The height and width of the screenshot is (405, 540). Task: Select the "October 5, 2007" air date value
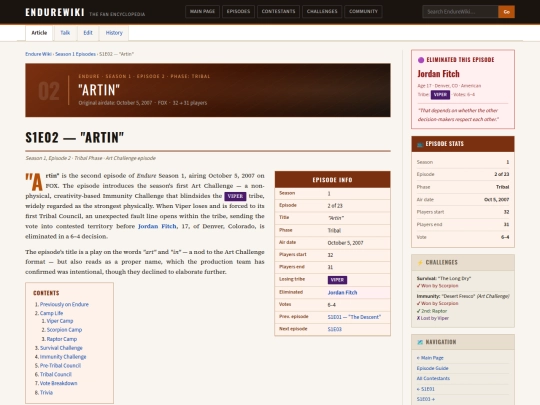(x=345, y=243)
